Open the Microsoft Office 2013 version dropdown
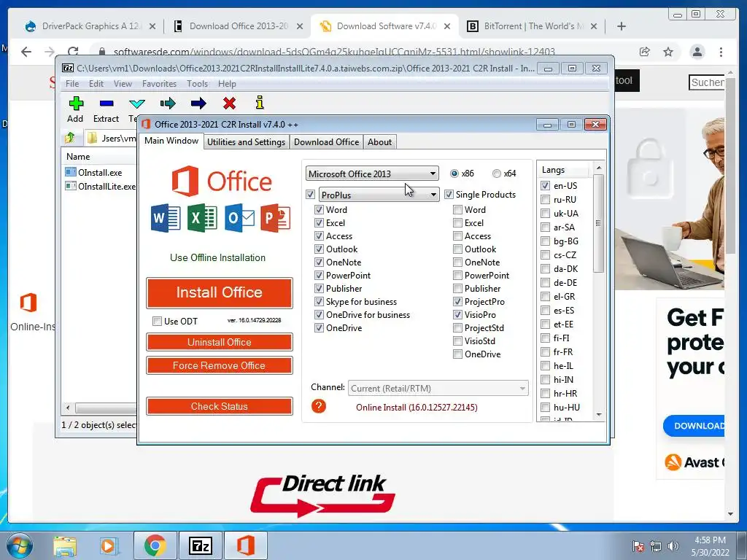The width and height of the screenshot is (747, 560). 372,174
